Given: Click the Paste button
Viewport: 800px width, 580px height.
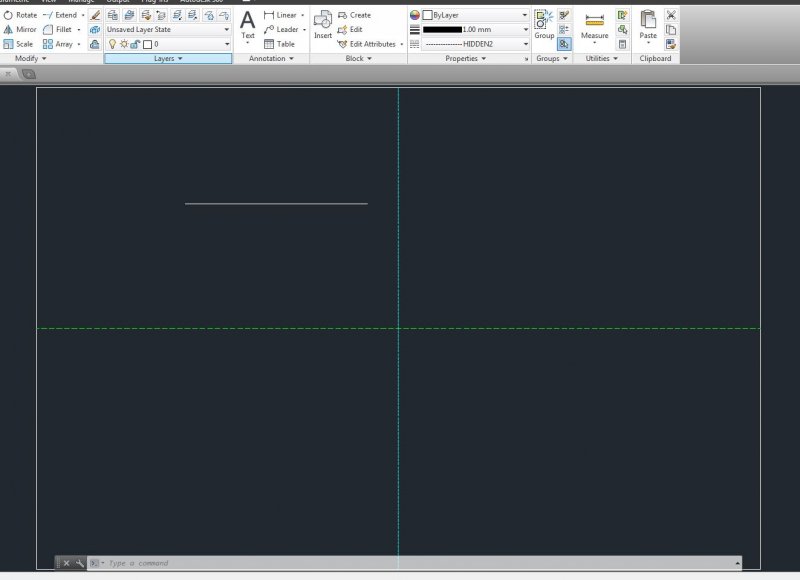Looking at the screenshot, I should coord(648,27).
